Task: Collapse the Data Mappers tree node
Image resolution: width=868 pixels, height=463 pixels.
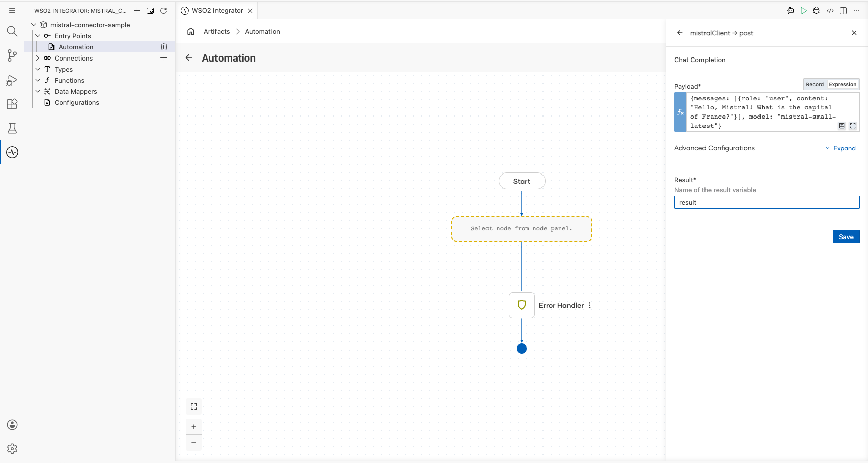Action: tap(38, 91)
